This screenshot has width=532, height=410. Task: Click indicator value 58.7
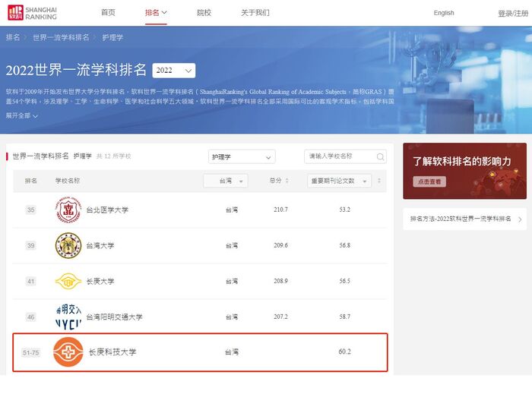pyautogui.click(x=345, y=317)
